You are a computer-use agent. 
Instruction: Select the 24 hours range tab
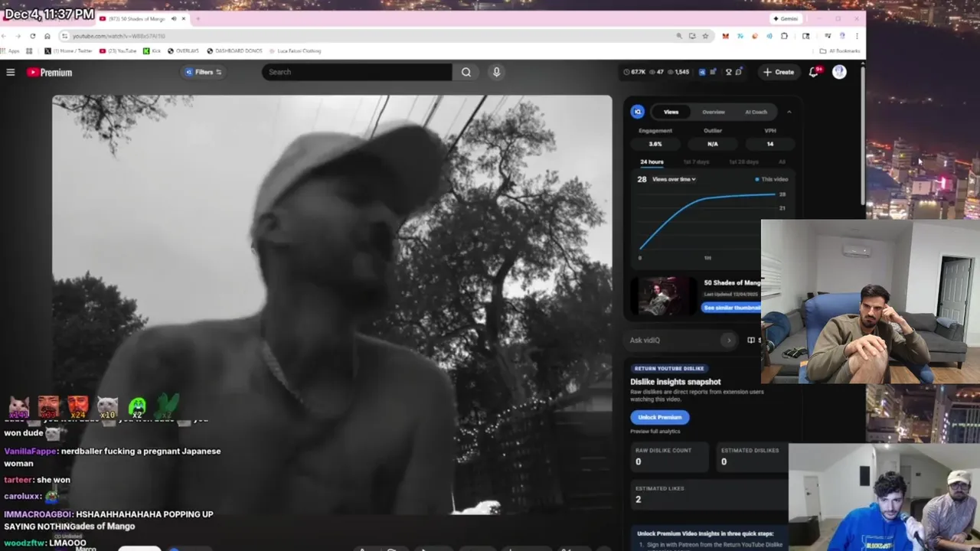(x=652, y=162)
